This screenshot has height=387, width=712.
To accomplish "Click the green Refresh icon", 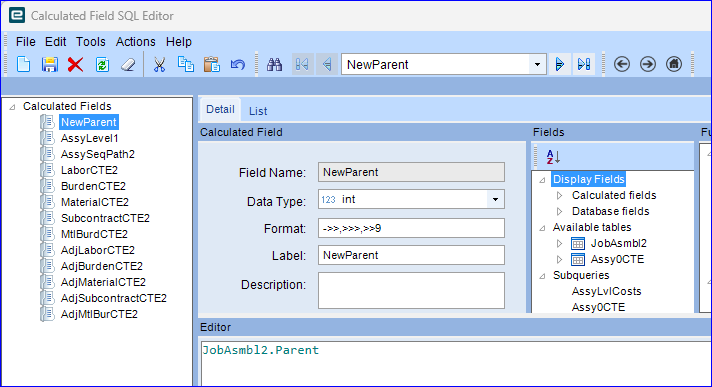I will coord(102,64).
